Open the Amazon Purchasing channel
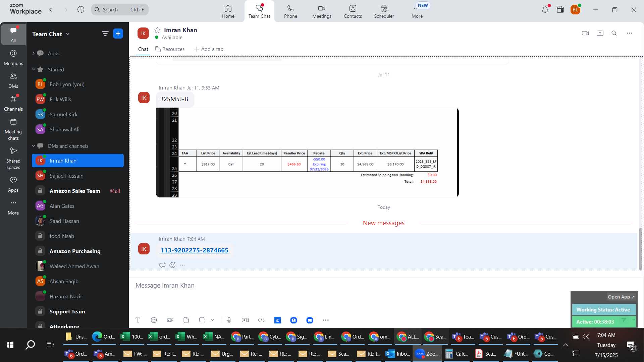This screenshot has width=644, height=362. point(78,251)
